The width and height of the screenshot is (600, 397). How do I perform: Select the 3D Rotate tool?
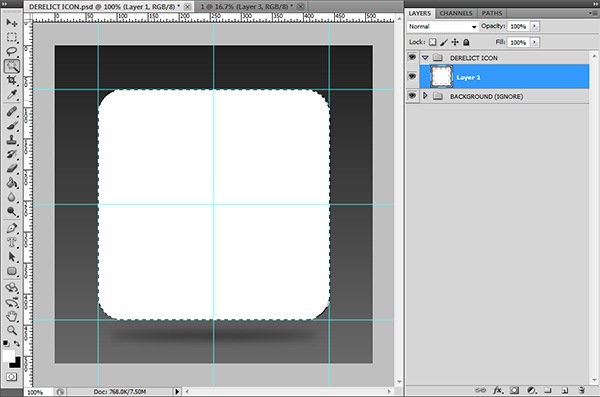click(x=11, y=288)
